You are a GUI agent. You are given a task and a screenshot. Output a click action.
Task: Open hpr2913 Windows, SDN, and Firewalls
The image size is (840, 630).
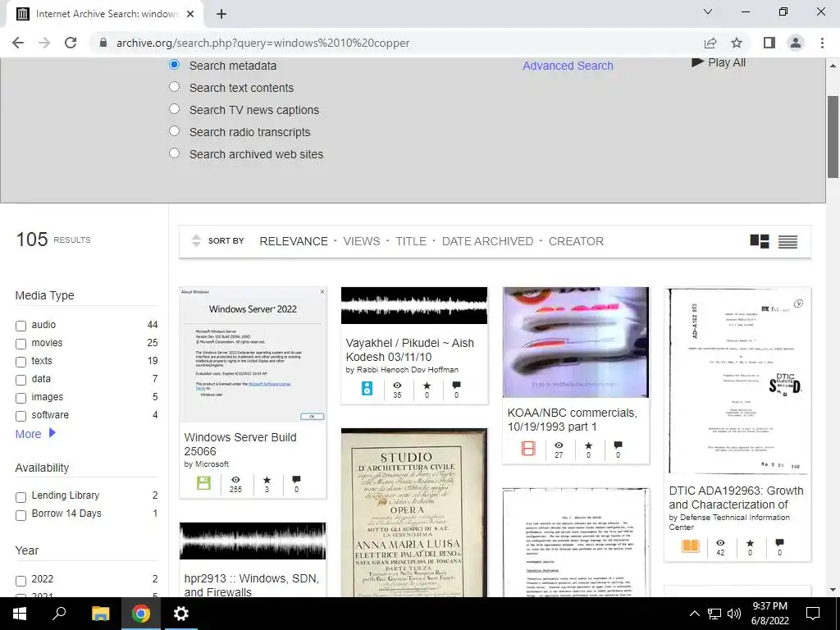click(251, 584)
